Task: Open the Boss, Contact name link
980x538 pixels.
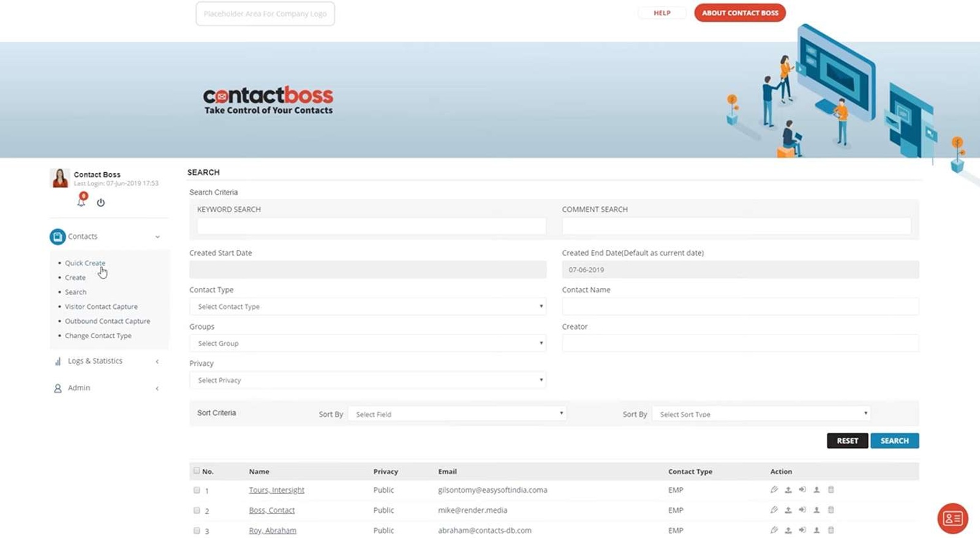Action: [271, 510]
